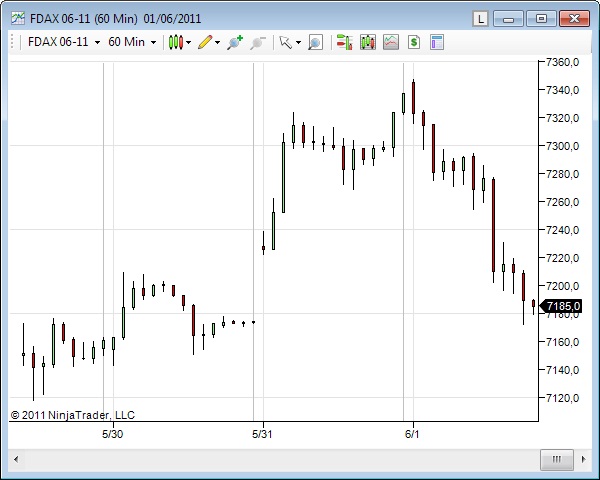Click the L link button in title bar
Screen dimensions: 600x480
481,18
